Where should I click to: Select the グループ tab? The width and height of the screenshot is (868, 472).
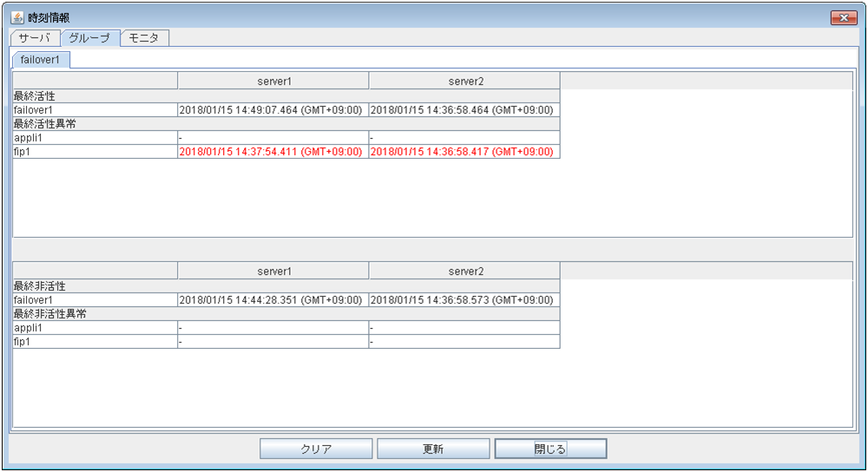[89, 38]
